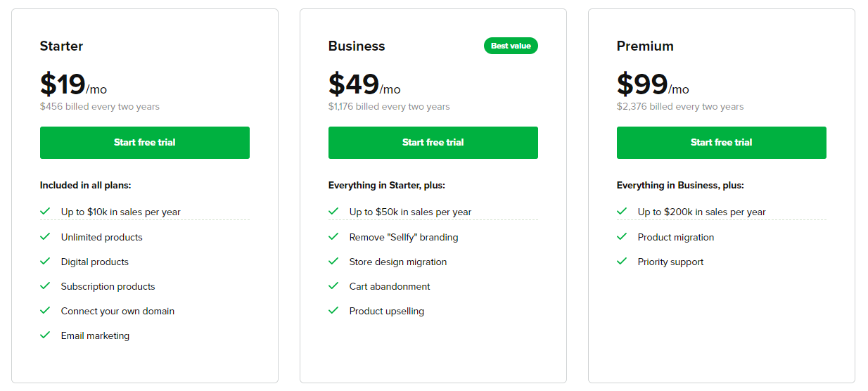The height and width of the screenshot is (391, 868).
Task: Click checkmark beside Priority support
Action: click(x=622, y=261)
